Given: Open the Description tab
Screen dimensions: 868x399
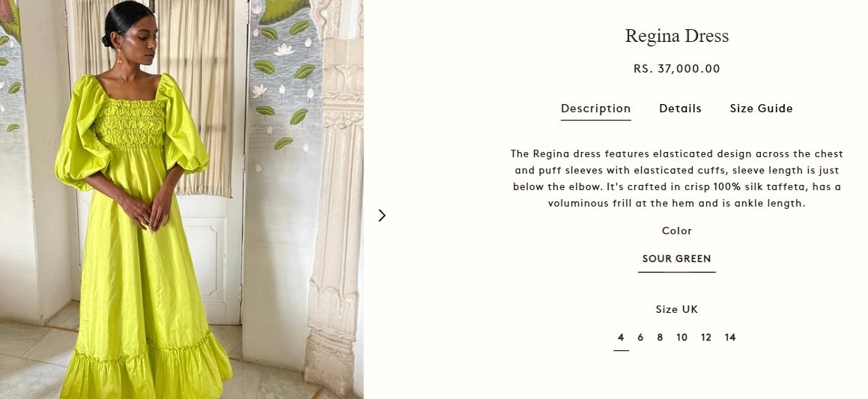Looking at the screenshot, I should coord(595,109).
